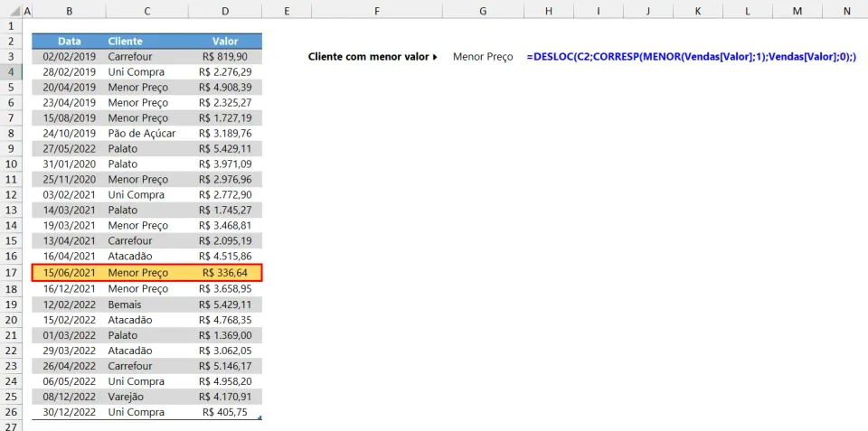Select value cell R$ 3.658,95
The width and height of the screenshot is (868, 431).
pos(225,289)
